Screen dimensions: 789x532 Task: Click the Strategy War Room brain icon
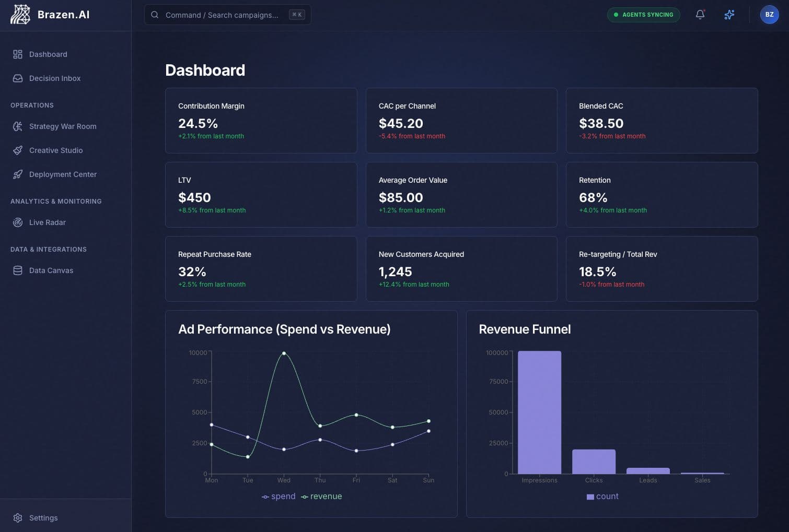(x=18, y=126)
